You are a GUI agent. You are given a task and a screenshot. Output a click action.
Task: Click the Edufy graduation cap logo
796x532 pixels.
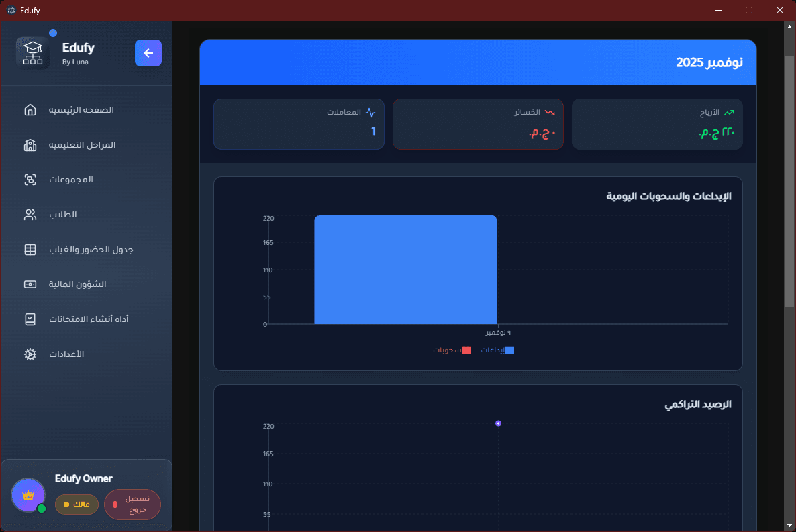[33, 53]
